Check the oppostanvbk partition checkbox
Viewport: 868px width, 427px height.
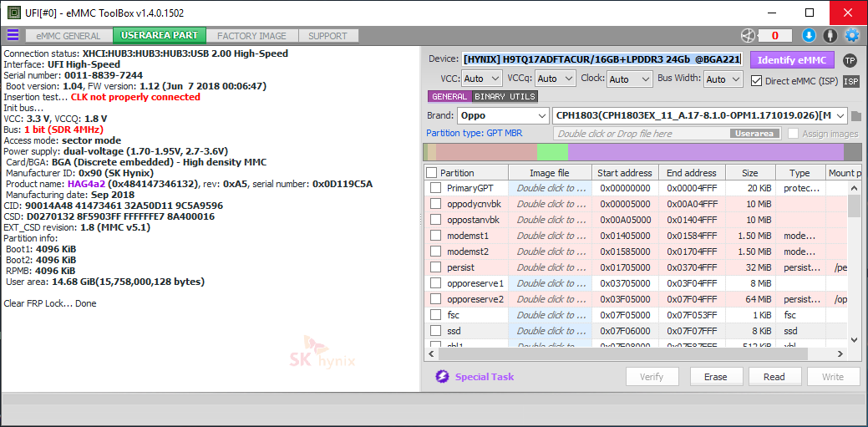pyautogui.click(x=435, y=220)
